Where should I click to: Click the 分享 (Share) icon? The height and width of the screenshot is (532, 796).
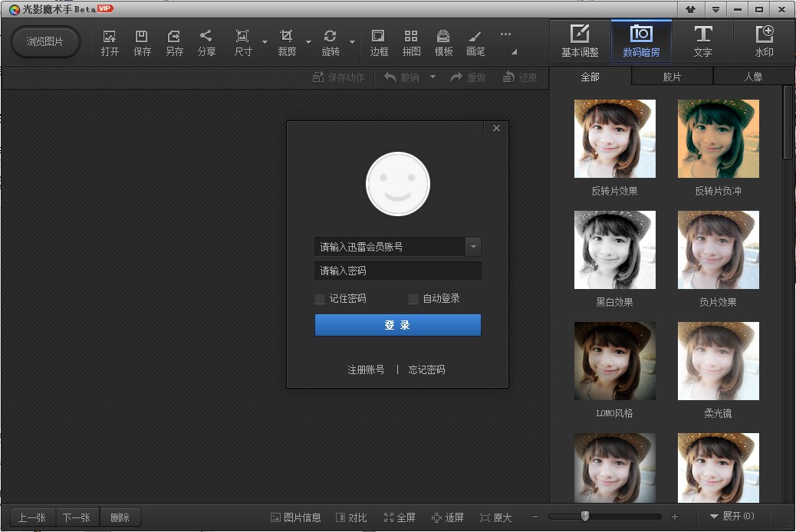(x=206, y=43)
